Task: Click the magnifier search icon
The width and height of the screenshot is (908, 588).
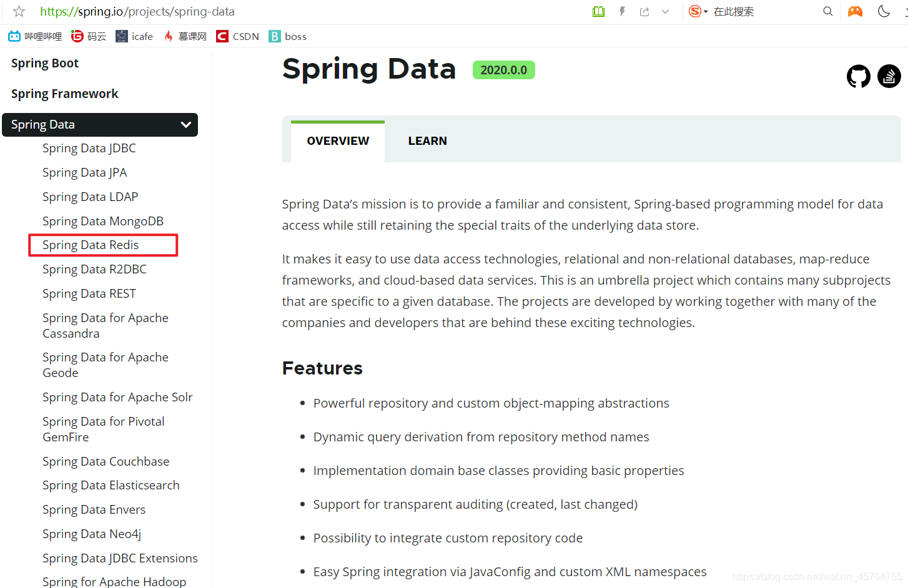Action: (x=828, y=11)
